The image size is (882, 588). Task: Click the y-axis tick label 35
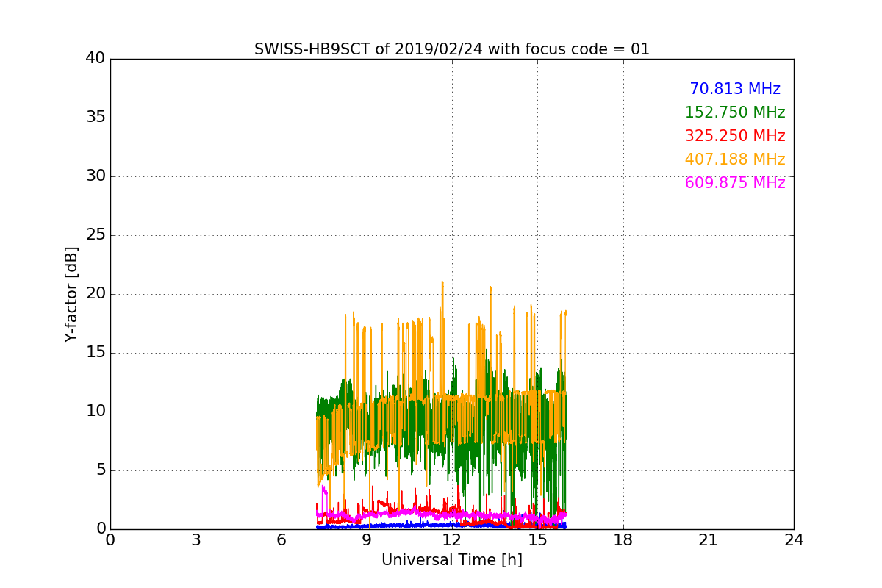tap(96, 118)
